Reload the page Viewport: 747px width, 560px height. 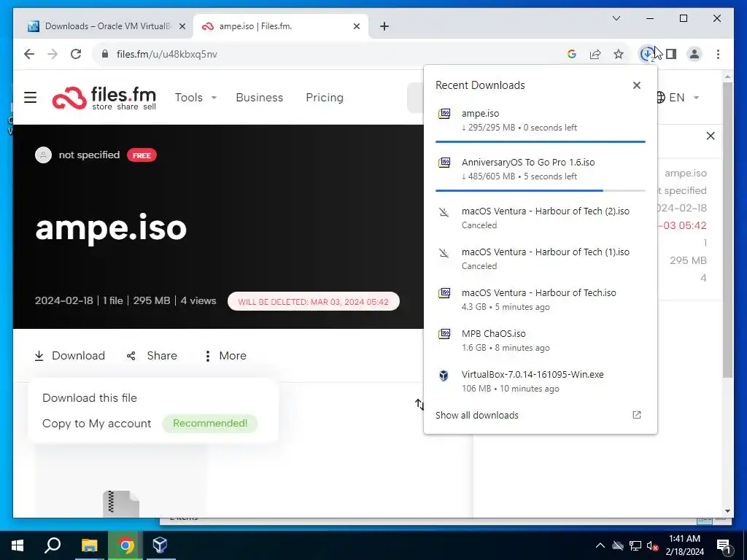pyautogui.click(x=76, y=54)
